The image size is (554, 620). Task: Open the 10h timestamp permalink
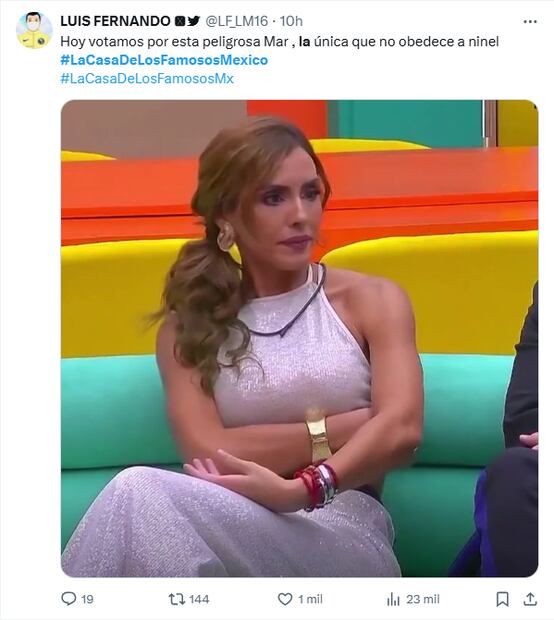pyautogui.click(x=291, y=21)
